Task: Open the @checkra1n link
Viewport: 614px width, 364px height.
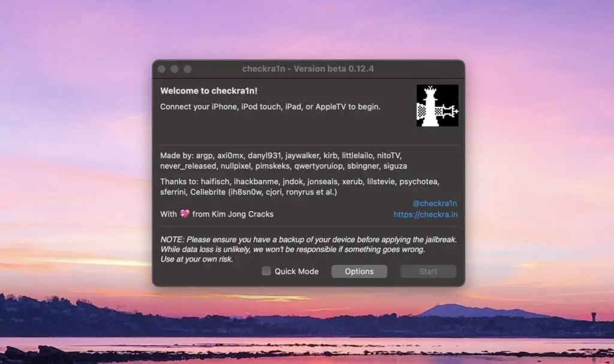Action: [x=435, y=203]
